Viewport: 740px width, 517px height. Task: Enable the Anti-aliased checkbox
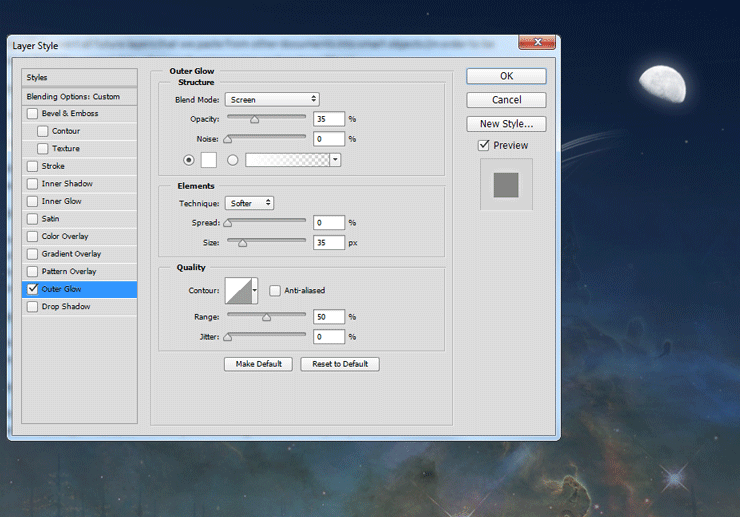click(275, 291)
